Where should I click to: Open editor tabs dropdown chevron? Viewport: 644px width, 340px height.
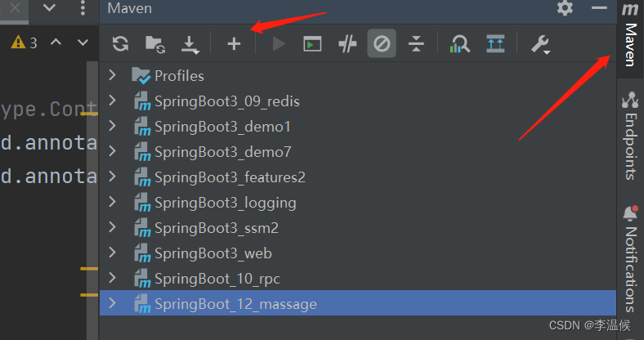pos(49,8)
